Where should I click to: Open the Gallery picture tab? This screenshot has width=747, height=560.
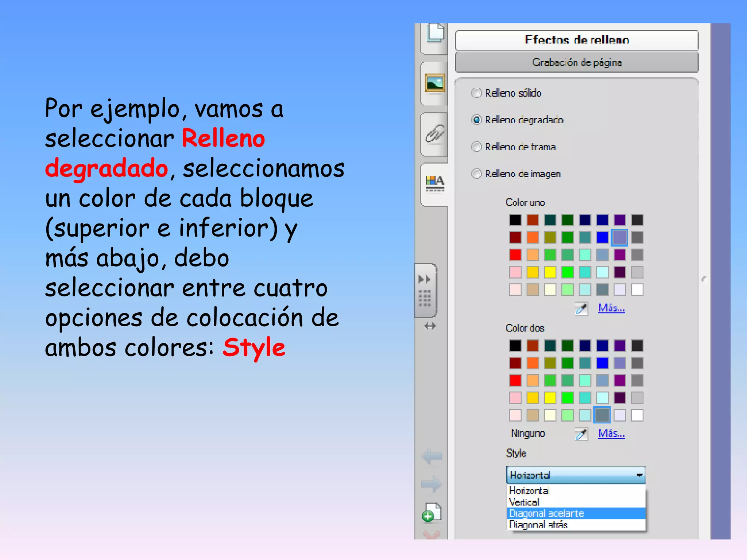435,83
